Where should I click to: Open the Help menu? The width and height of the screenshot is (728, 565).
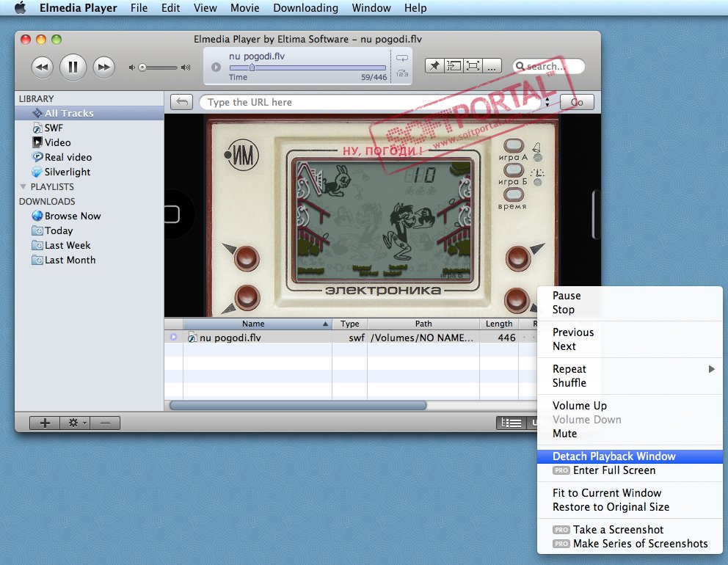pyautogui.click(x=415, y=8)
